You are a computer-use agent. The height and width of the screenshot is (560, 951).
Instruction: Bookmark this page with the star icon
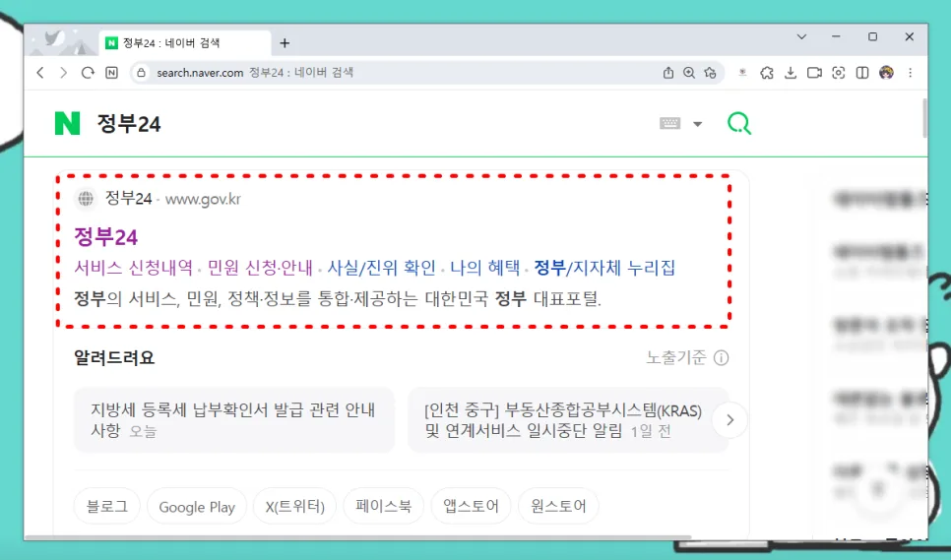coord(710,73)
